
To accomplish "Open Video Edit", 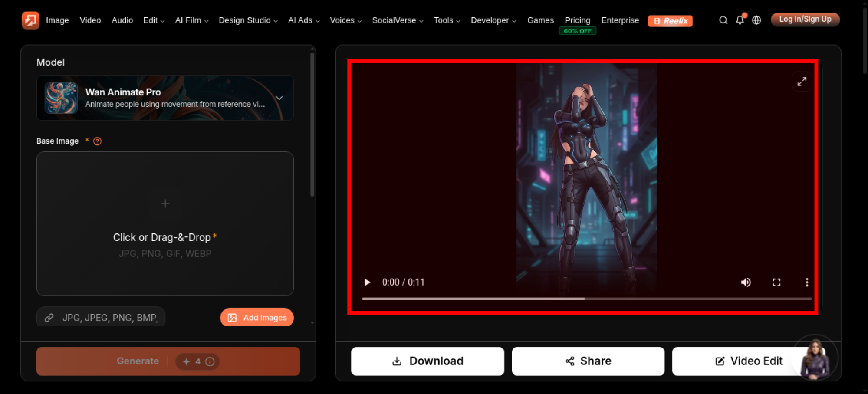I will [749, 361].
